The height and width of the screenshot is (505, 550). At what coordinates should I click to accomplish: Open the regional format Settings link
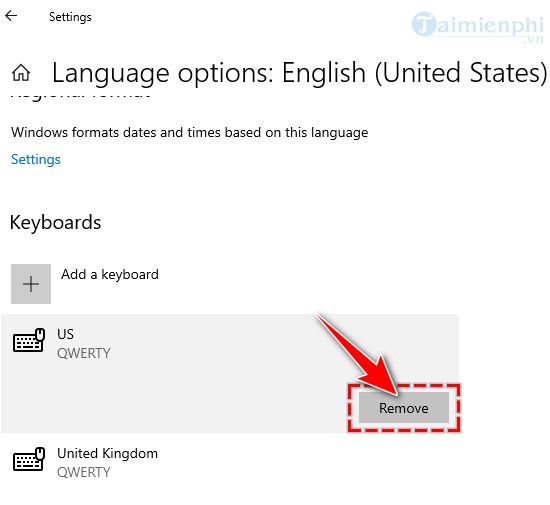(x=36, y=160)
